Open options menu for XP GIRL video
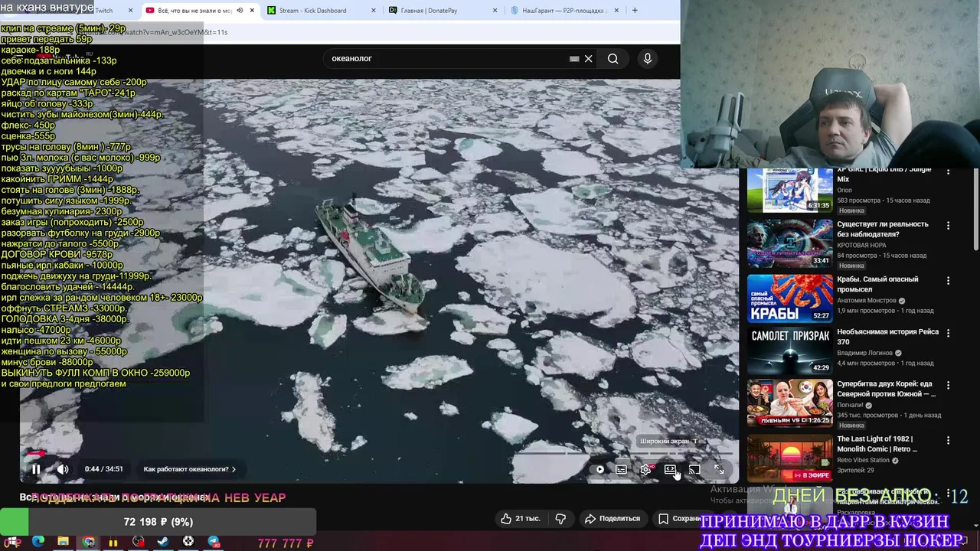This screenshot has width=980, height=551. click(948, 172)
